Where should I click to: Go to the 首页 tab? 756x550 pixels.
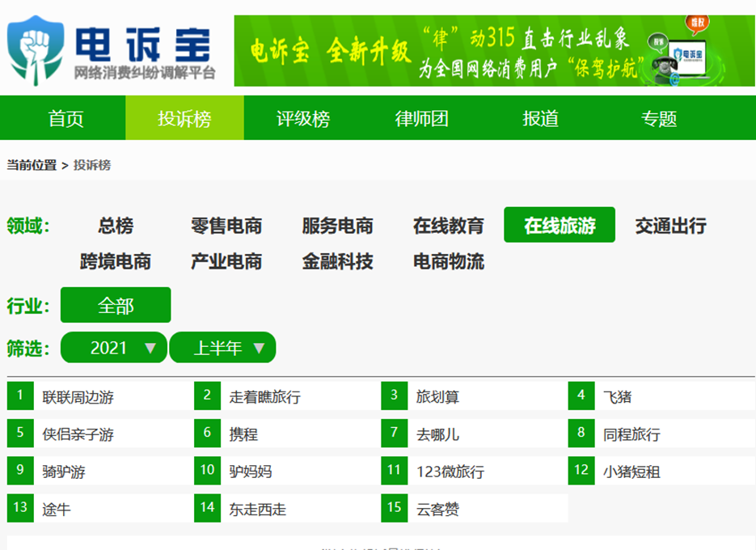(x=65, y=118)
